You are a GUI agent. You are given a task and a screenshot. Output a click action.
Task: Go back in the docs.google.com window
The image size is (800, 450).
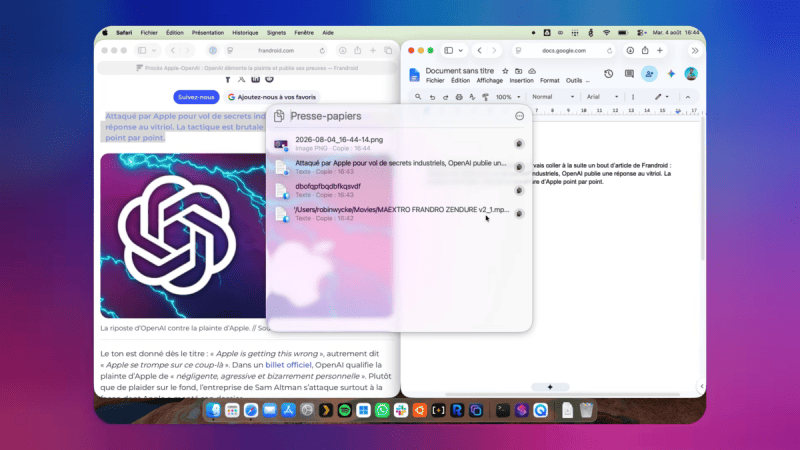coord(480,51)
